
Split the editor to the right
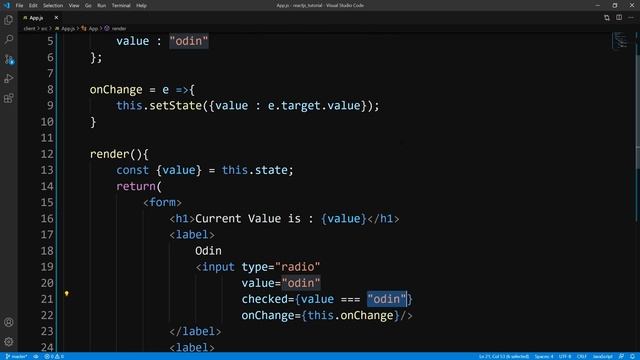pos(619,18)
